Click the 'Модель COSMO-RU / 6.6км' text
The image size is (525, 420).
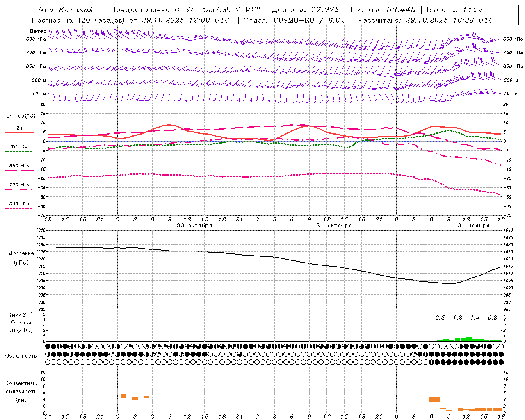pyautogui.click(x=295, y=20)
